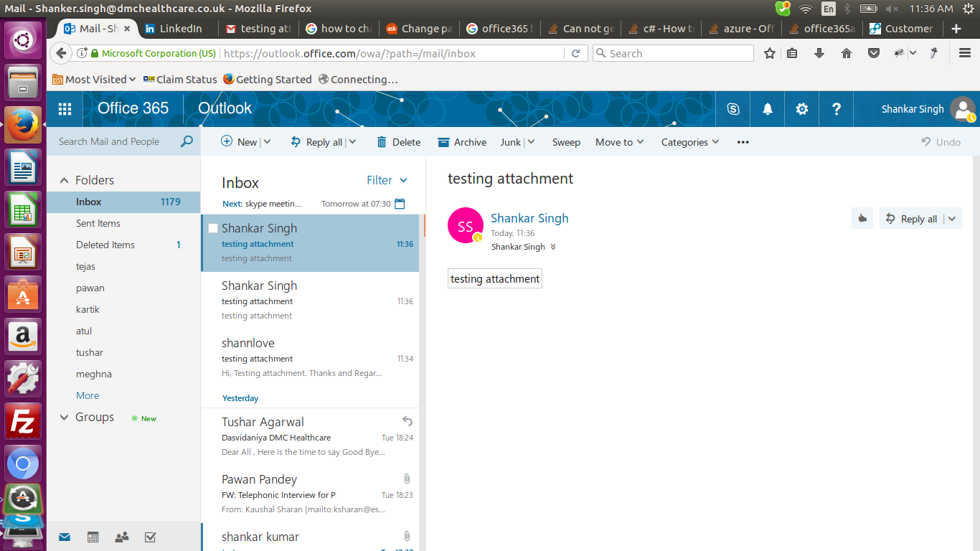This screenshot has width=980, height=551.
Task: Open Shankar Singh account menu avatar
Action: [x=961, y=109]
